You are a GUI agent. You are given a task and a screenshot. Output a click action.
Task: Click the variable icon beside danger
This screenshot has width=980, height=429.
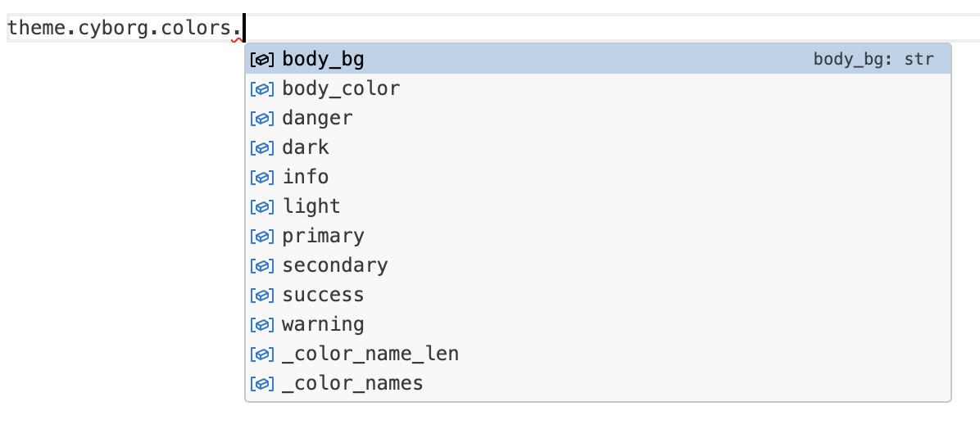pyautogui.click(x=261, y=119)
